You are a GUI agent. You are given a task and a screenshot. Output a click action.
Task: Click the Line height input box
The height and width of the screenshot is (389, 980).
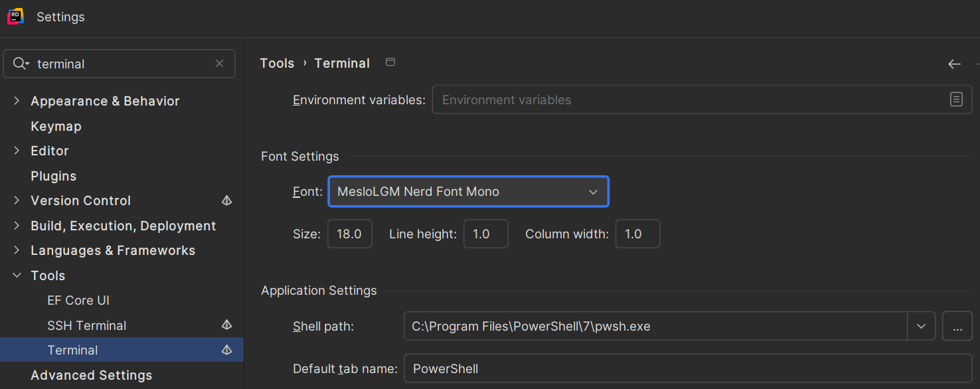point(485,234)
